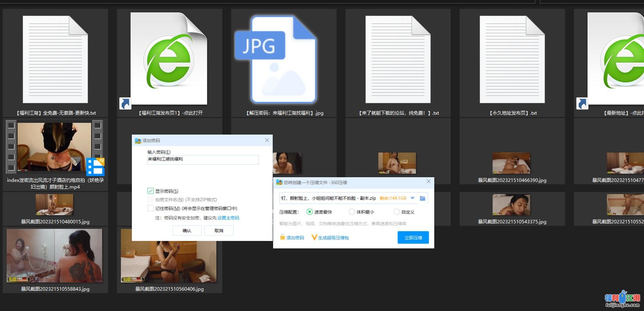Confirm the password with 确认 button
This screenshot has width=644, height=311.
pyautogui.click(x=187, y=231)
